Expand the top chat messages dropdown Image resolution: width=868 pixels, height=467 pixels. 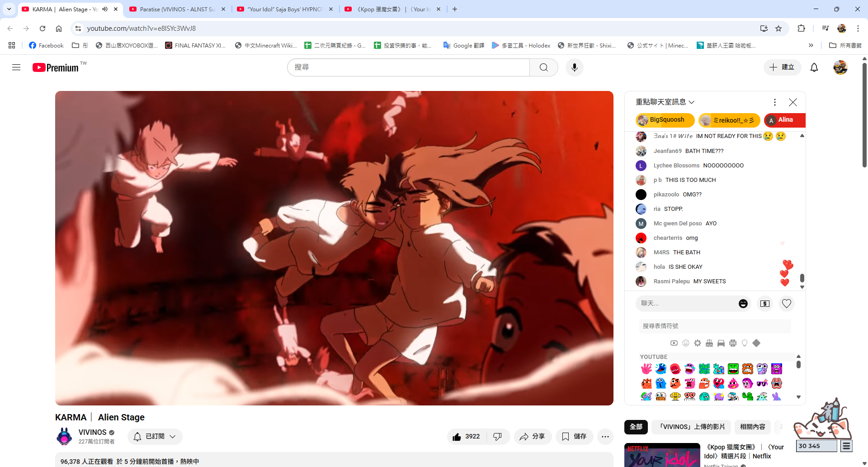click(x=665, y=102)
